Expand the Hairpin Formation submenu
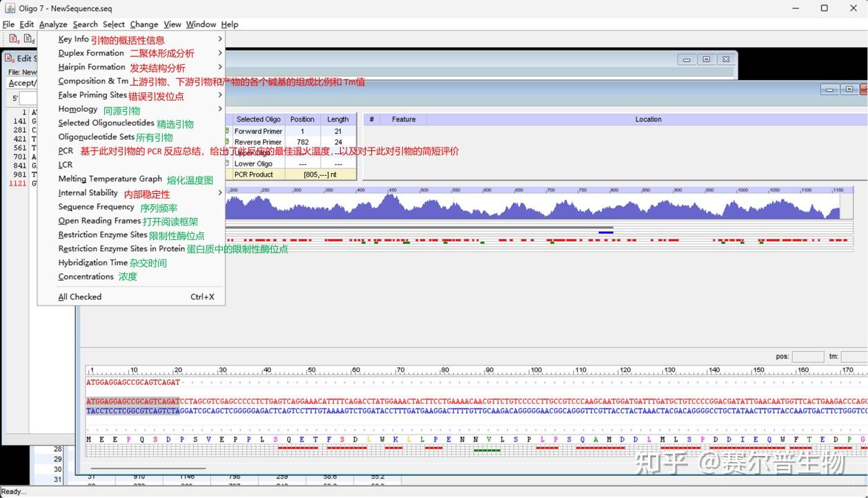Screen dimensions: 868x498 (x=220, y=67)
